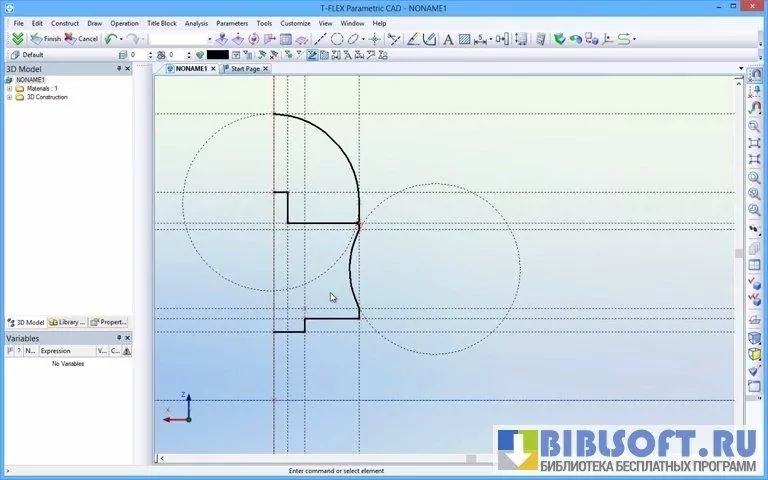Expand the 3D Construction tree node

(x=9, y=97)
